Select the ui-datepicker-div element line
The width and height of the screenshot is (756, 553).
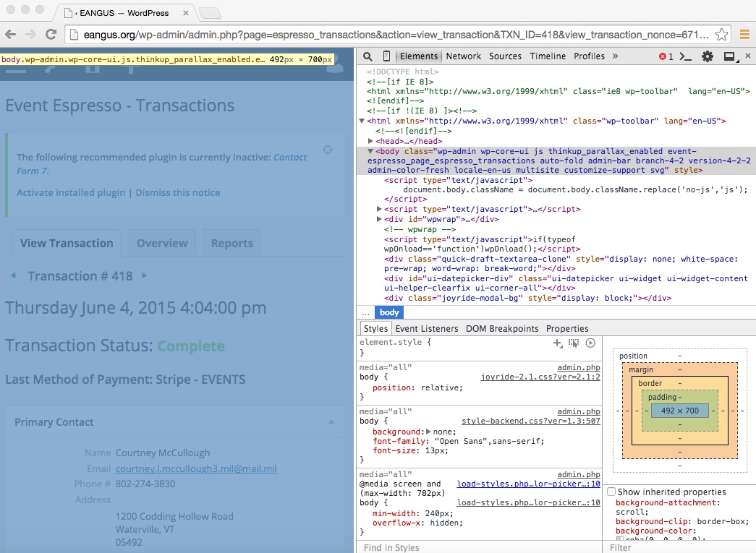(566, 283)
